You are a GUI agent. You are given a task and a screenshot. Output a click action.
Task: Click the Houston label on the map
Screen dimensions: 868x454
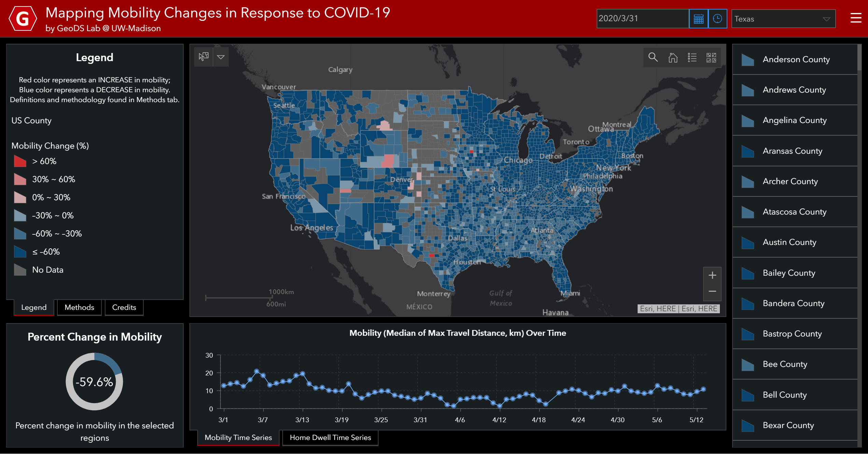pyautogui.click(x=467, y=262)
